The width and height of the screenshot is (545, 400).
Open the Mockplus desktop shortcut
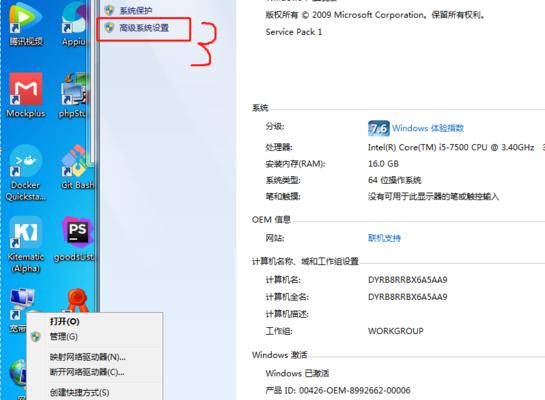(26, 95)
